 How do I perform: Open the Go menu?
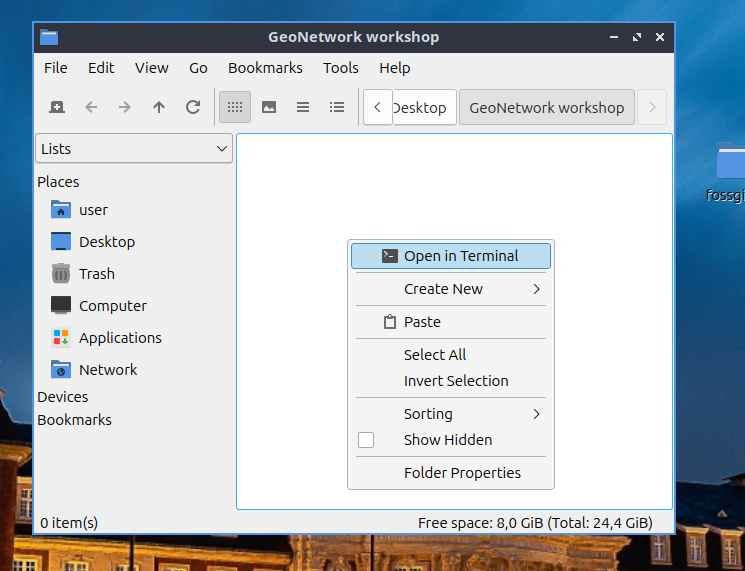click(x=198, y=68)
